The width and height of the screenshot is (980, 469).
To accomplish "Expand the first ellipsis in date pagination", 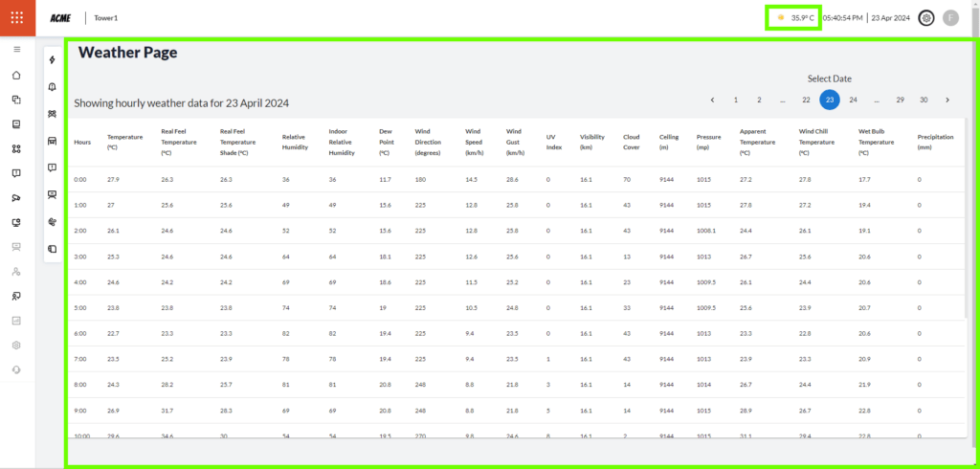I will [x=783, y=100].
